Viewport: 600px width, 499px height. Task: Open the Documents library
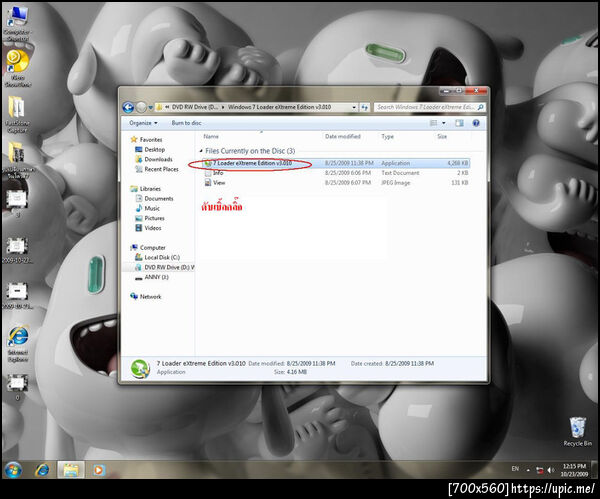(159, 199)
